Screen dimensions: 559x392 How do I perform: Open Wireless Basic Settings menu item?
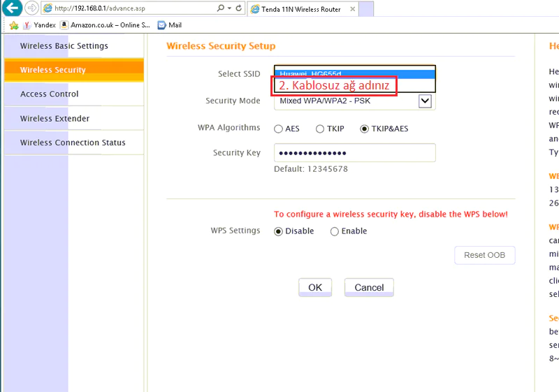coord(74,46)
